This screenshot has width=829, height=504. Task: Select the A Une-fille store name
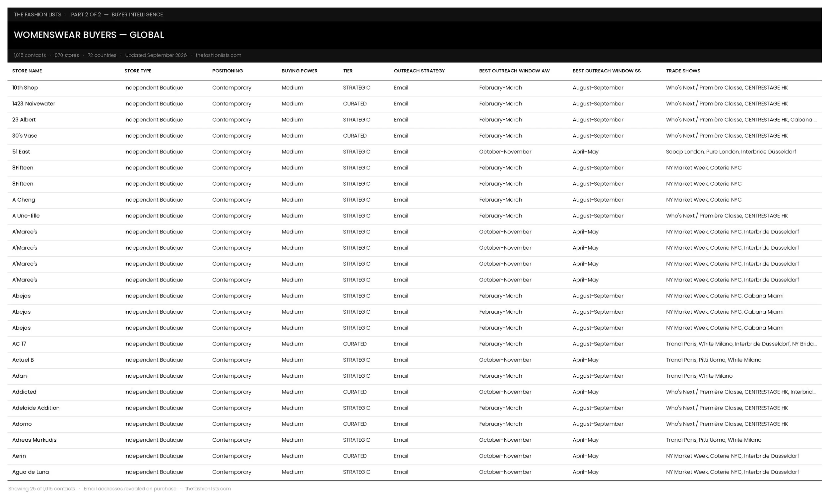click(26, 216)
